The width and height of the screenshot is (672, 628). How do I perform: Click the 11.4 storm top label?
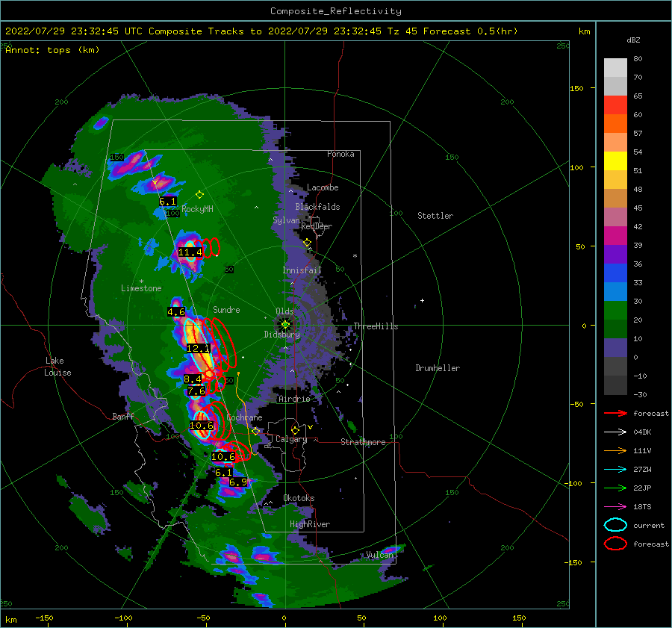point(190,252)
